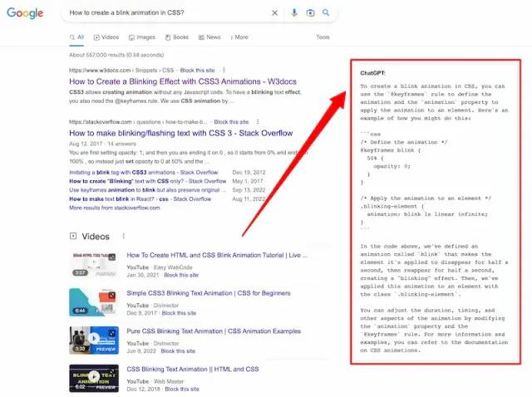Open 'How to make text blink in React' link
532x397 pixels.
pyautogui.click(x=140, y=199)
